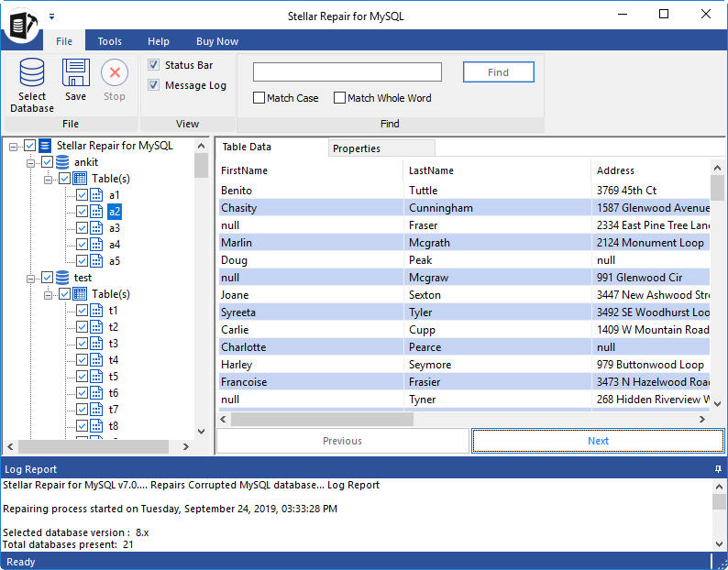The image size is (728, 570).
Task: Enable Match Whole Word option
Action: point(340,98)
